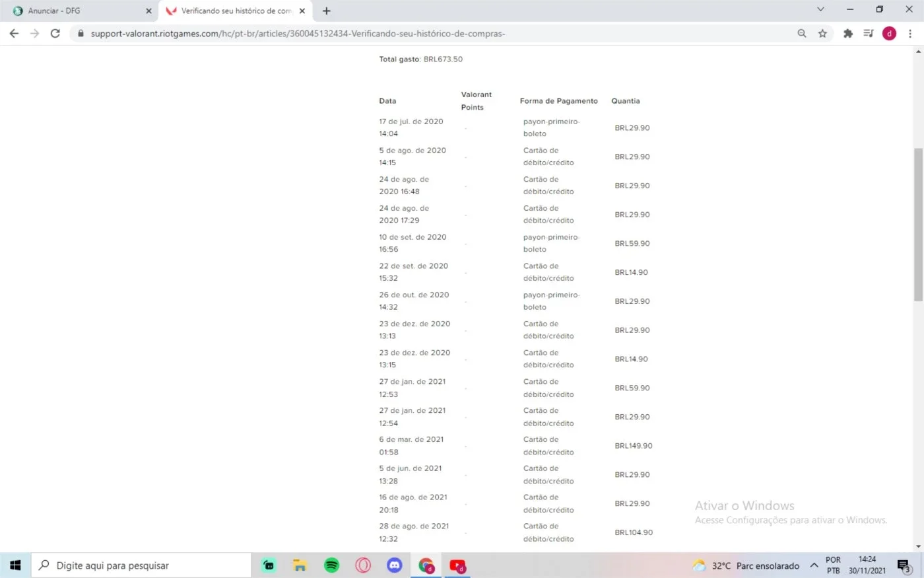View site info via the padlock icon
The width and height of the screenshot is (924, 578).
81,33
